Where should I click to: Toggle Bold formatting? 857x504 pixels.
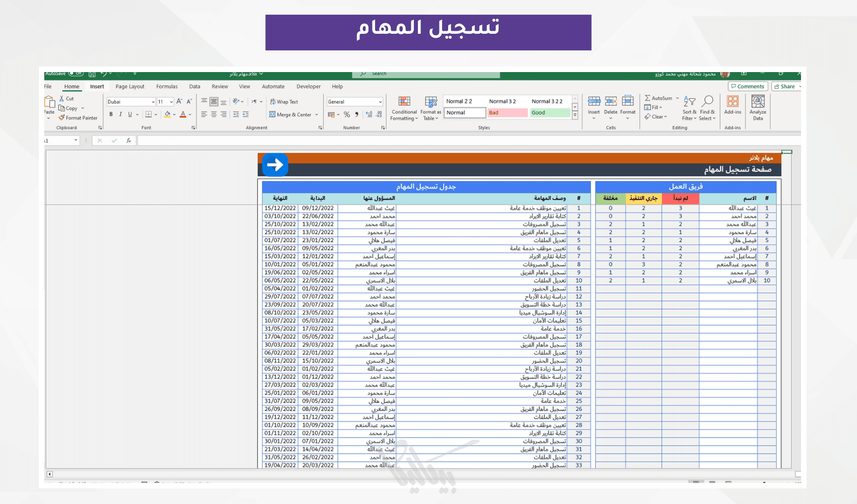click(111, 114)
